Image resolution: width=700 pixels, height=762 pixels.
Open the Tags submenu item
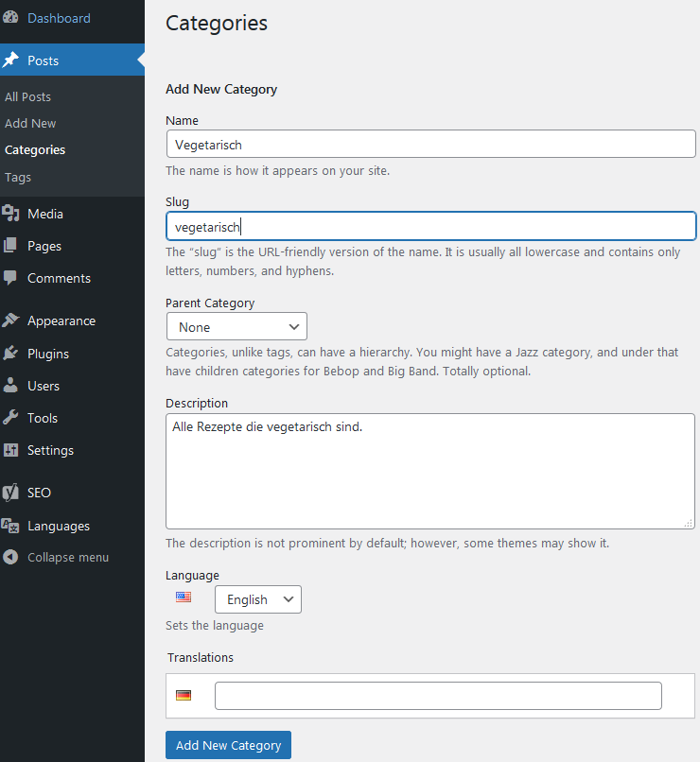18,178
